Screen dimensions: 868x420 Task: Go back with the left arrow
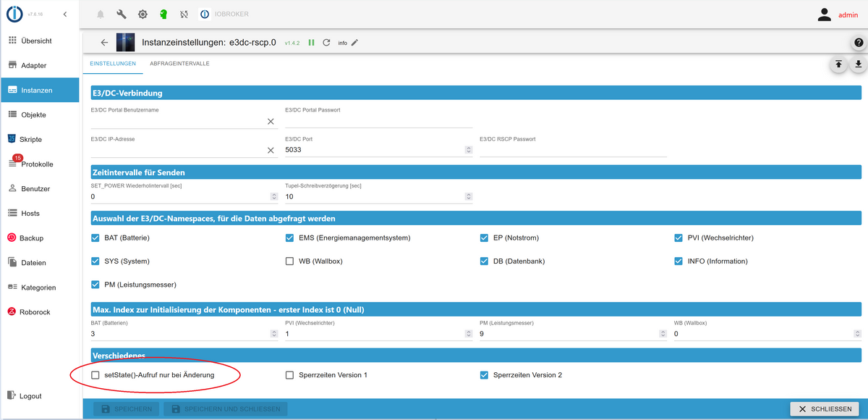(x=104, y=43)
